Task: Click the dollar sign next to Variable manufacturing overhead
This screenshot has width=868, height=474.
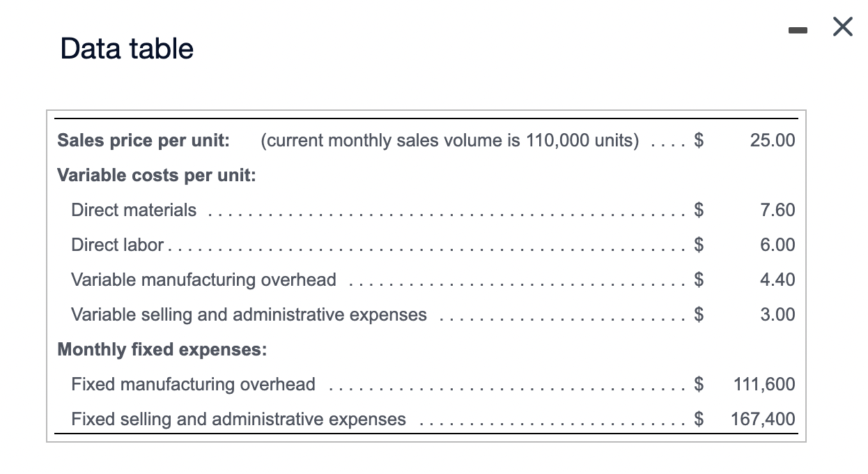Action: [699, 280]
